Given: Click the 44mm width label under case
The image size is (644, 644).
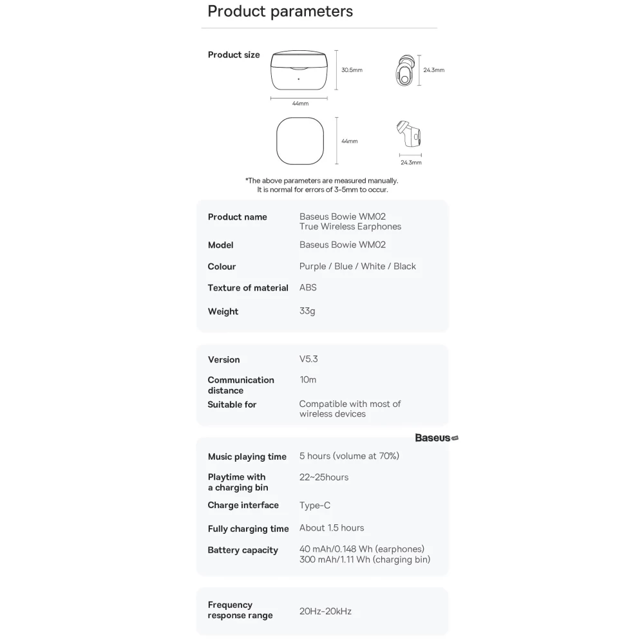Looking at the screenshot, I should point(300,103).
